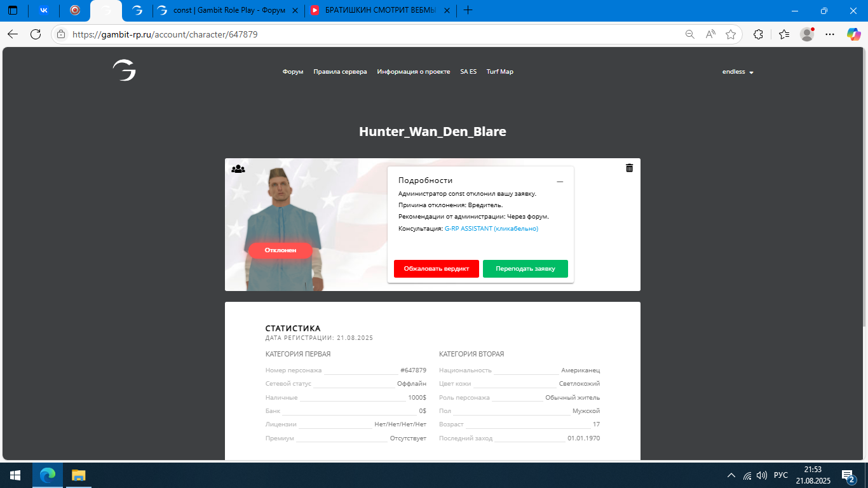
Task: Open the endless account dropdown
Action: (x=737, y=72)
